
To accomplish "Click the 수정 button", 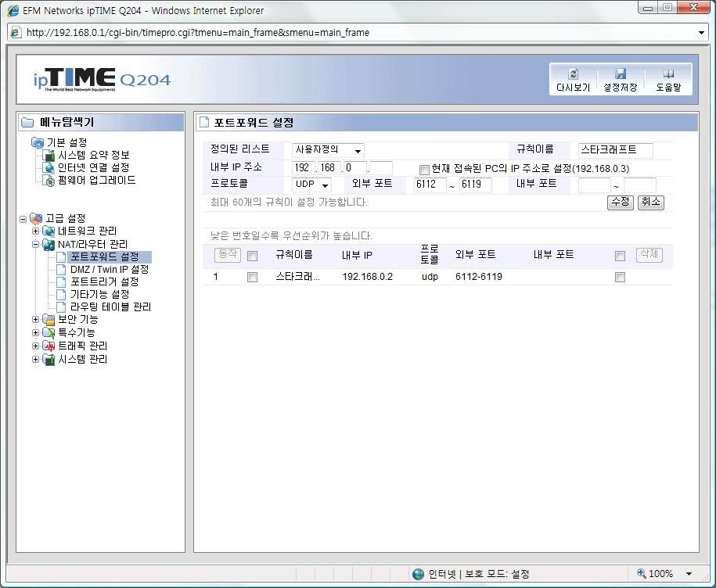I will [620, 202].
